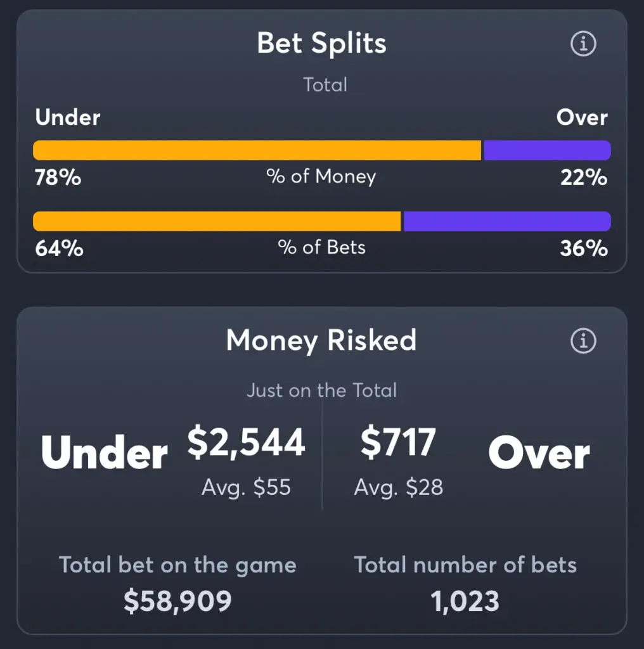Viewport: 644px width, 649px height.
Task: Select the Bet Splits heading
Action: 321,44
